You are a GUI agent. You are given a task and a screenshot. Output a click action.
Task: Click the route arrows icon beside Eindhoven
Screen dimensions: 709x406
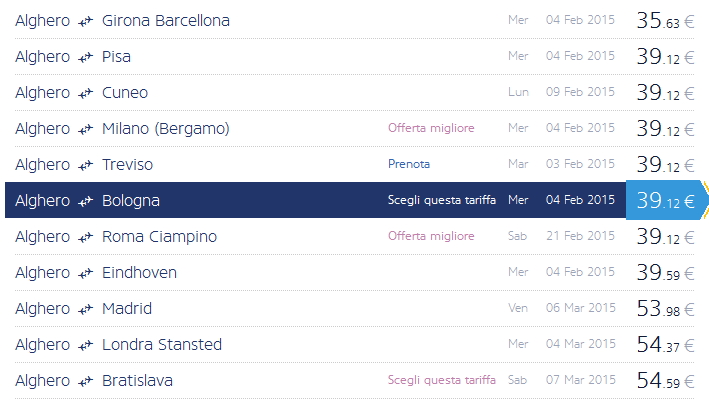[86, 273]
